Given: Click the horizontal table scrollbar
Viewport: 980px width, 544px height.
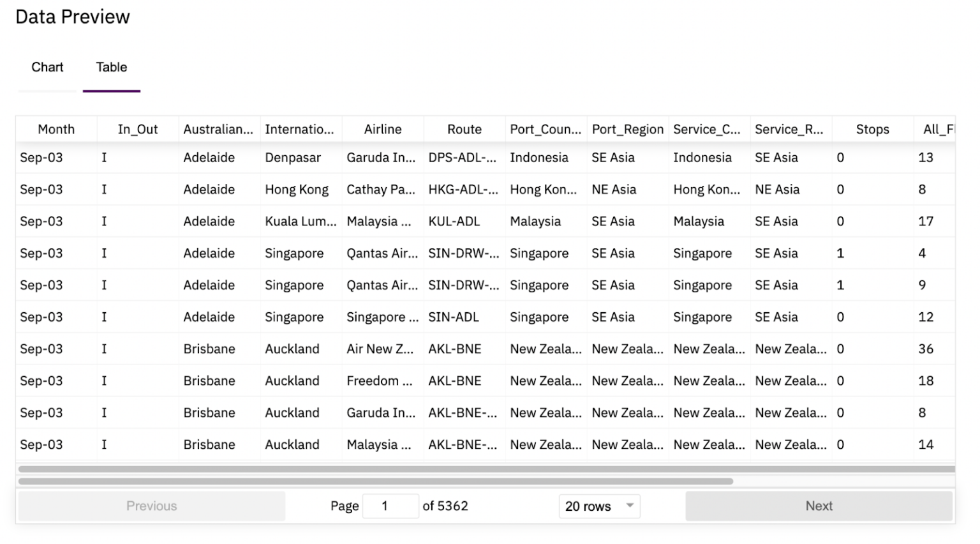Looking at the screenshot, I should [x=375, y=481].
